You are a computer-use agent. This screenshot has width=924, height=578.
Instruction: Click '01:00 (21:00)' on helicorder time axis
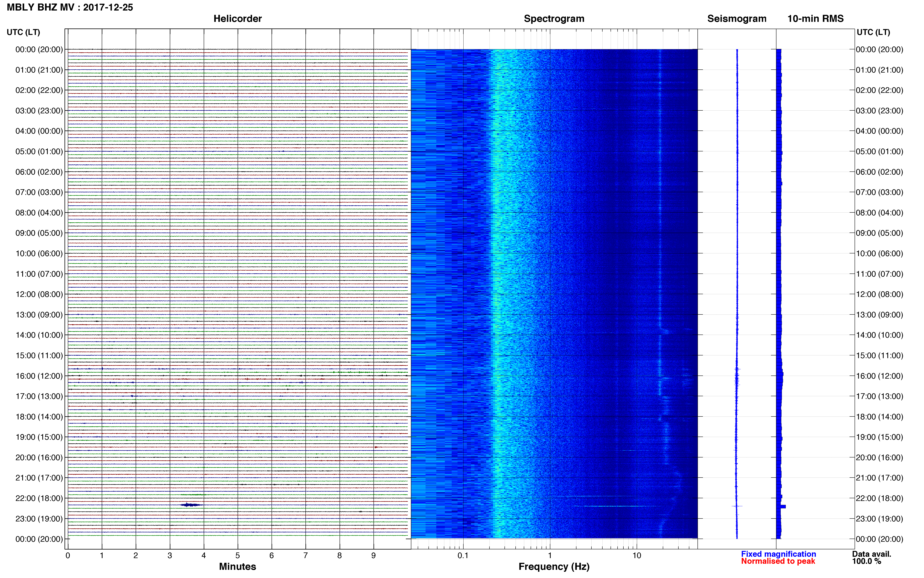click(x=39, y=70)
